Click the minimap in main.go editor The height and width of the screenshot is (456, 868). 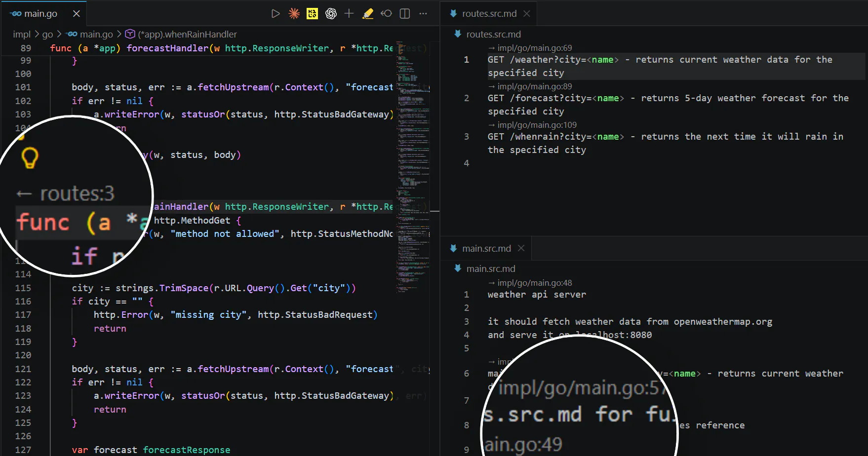pos(412,168)
